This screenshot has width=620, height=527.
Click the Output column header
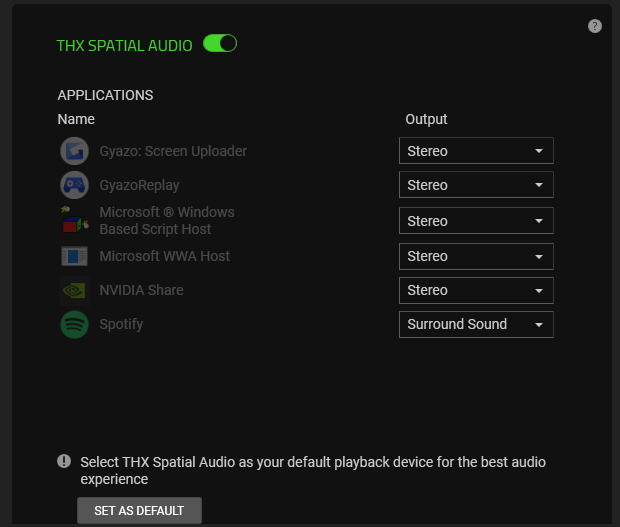pyautogui.click(x=426, y=119)
